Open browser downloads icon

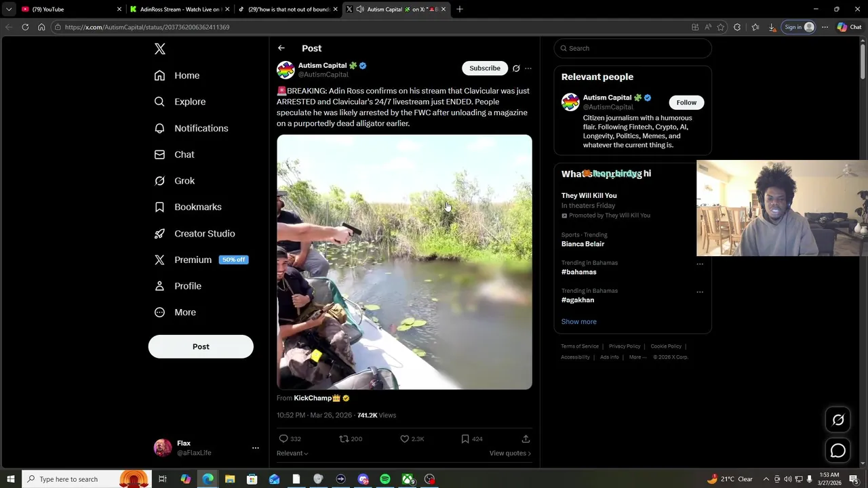(772, 27)
